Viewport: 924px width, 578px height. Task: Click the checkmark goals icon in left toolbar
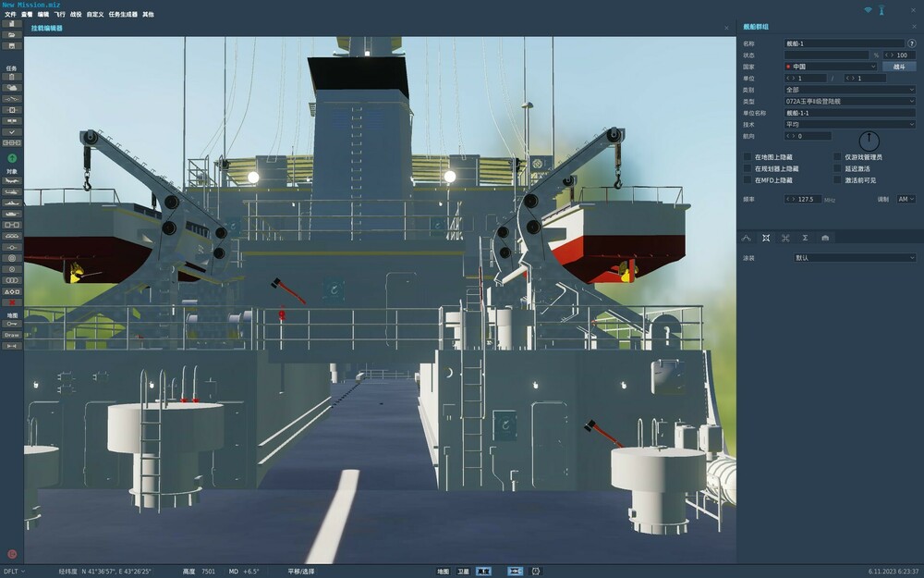coord(11,132)
